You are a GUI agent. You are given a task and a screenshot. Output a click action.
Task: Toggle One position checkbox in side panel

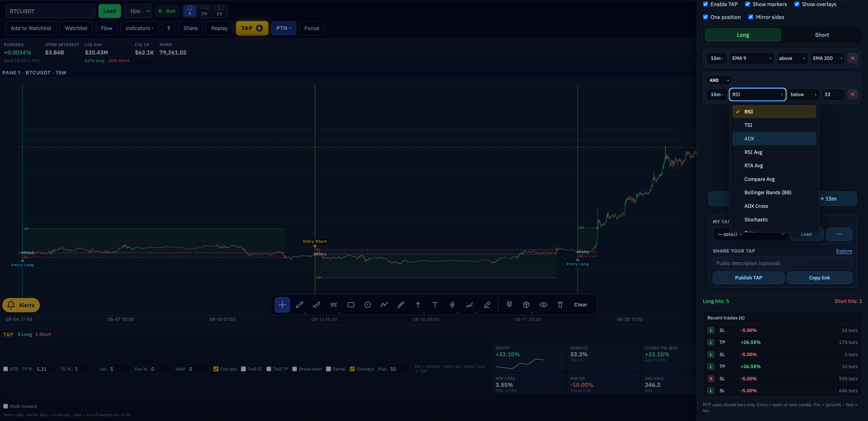pos(705,17)
